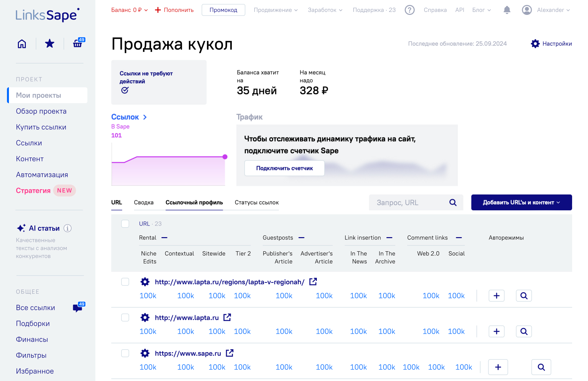
Task: Open the Справка link
Action: point(435,10)
